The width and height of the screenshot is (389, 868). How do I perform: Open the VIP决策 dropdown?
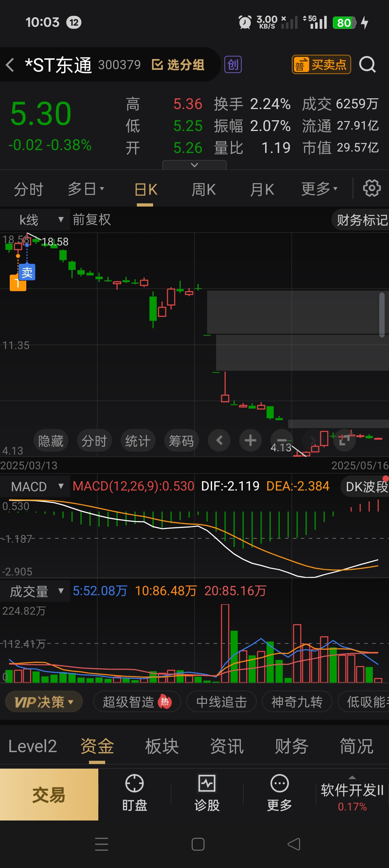coord(44,701)
